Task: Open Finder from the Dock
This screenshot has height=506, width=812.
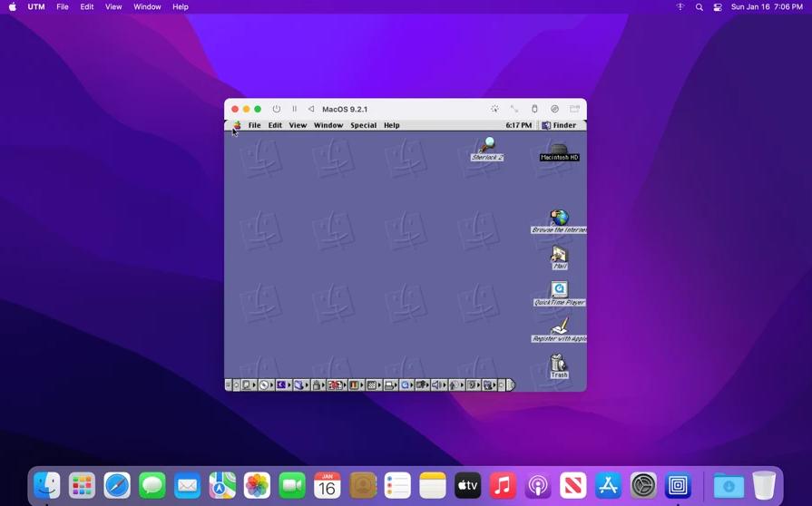Action: coord(46,486)
